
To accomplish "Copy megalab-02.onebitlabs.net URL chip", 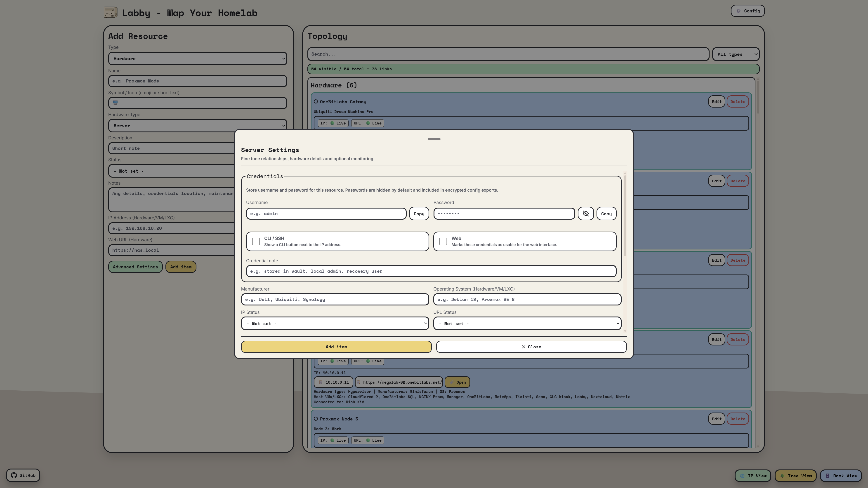I will coord(399,382).
